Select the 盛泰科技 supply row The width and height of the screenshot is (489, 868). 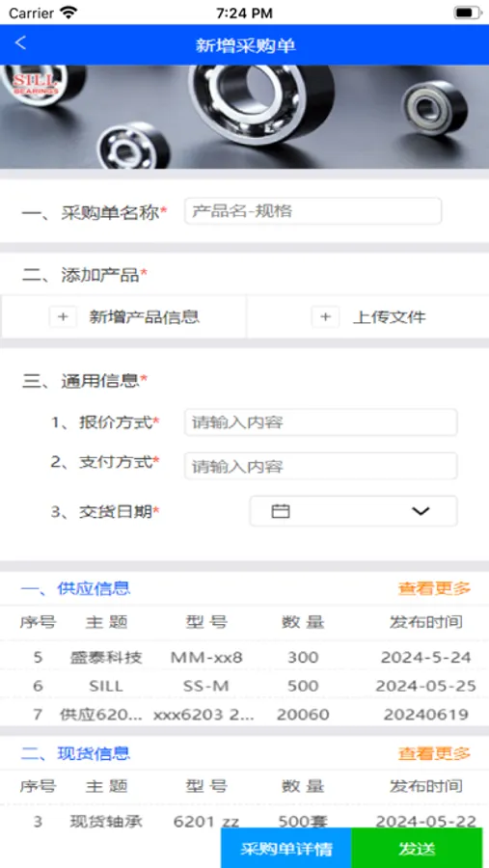pos(244,657)
